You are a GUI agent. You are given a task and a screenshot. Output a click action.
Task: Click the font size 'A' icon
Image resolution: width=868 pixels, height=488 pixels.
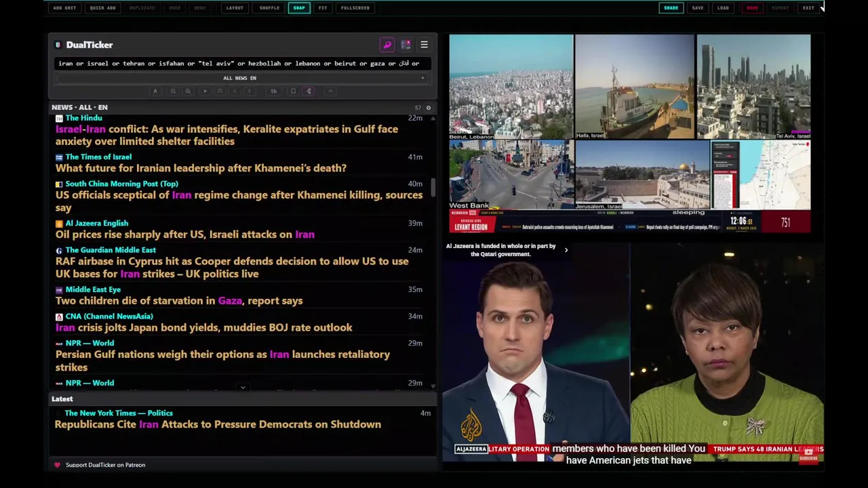[x=155, y=91]
